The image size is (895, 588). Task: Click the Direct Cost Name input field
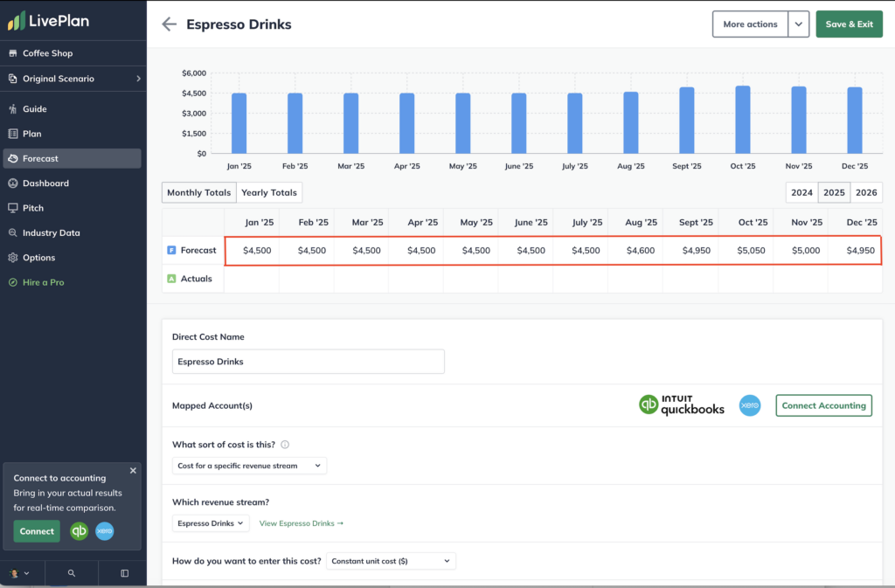pyautogui.click(x=308, y=362)
